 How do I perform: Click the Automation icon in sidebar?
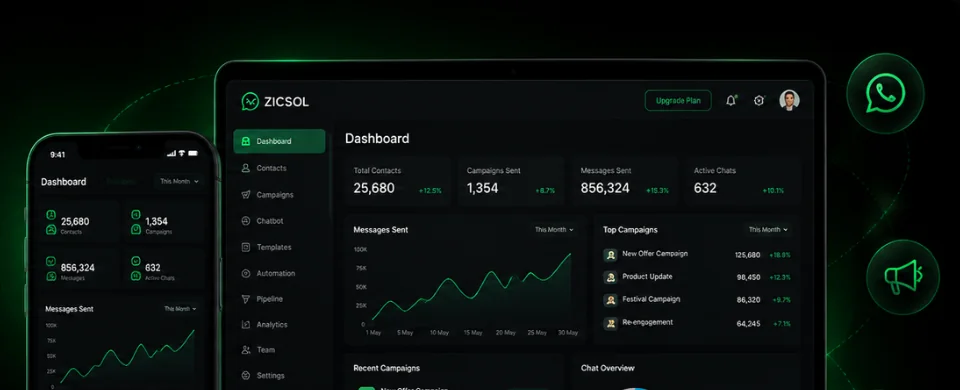[246, 274]
